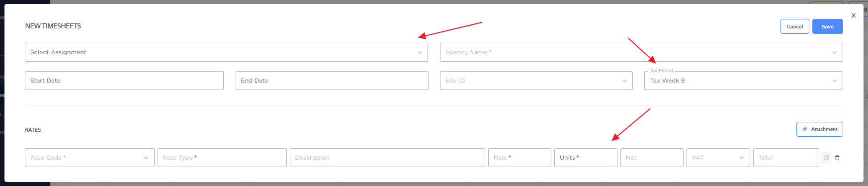Open the Select Assignment dropdown
This screenshot has height=186, width=868.
(x=226, y=52)
